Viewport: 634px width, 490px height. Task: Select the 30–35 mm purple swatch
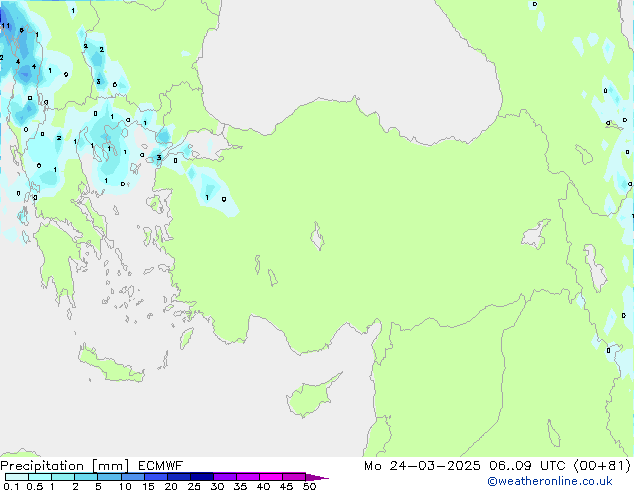[224, 477]
